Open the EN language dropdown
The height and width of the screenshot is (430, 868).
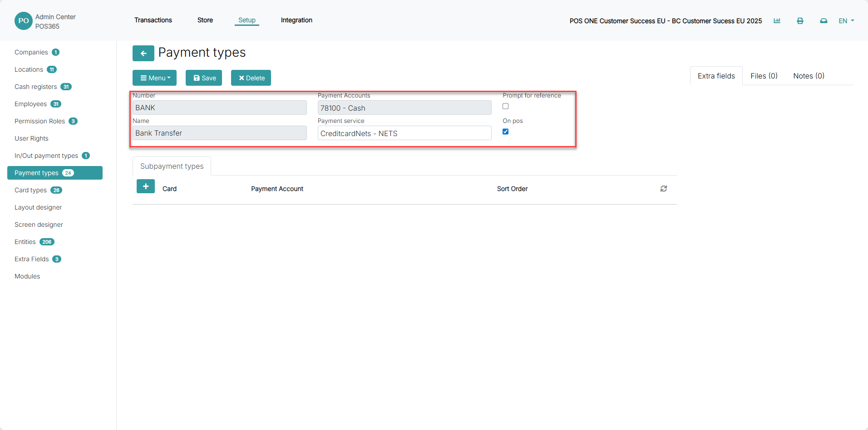(x=846, y=21)
